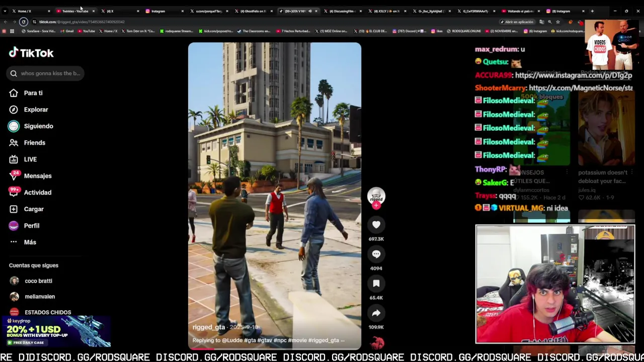Image resolution: width=644 pixels, height=362 pixels.
Task: Open the YouTube bookmark
Action: [86, 31]
